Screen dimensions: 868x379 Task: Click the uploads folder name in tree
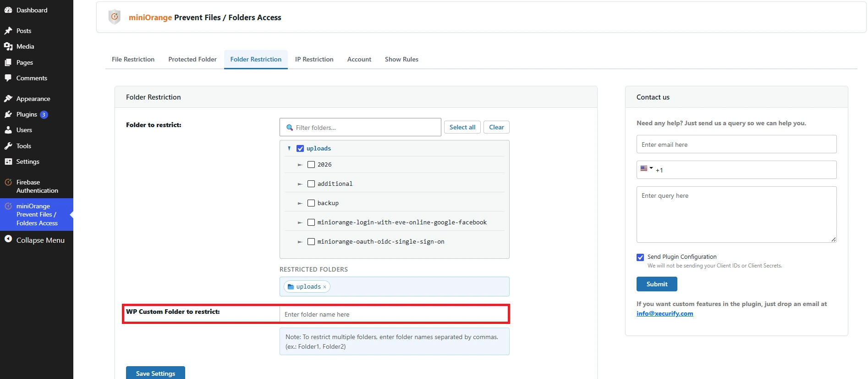[x=319, y=148]
